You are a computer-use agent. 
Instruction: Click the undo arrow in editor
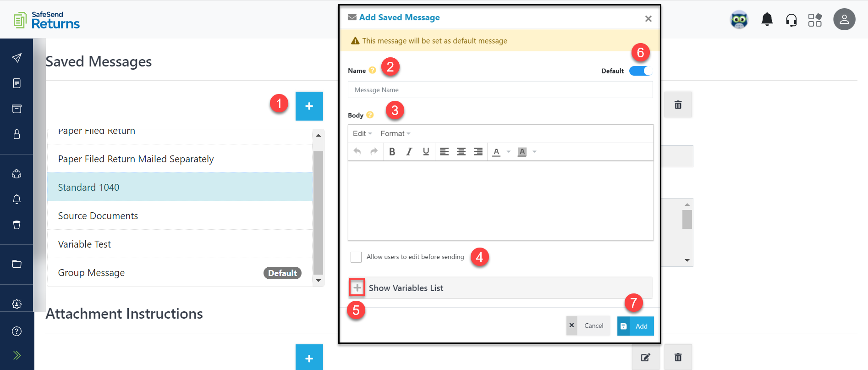[x=357, y=152]
